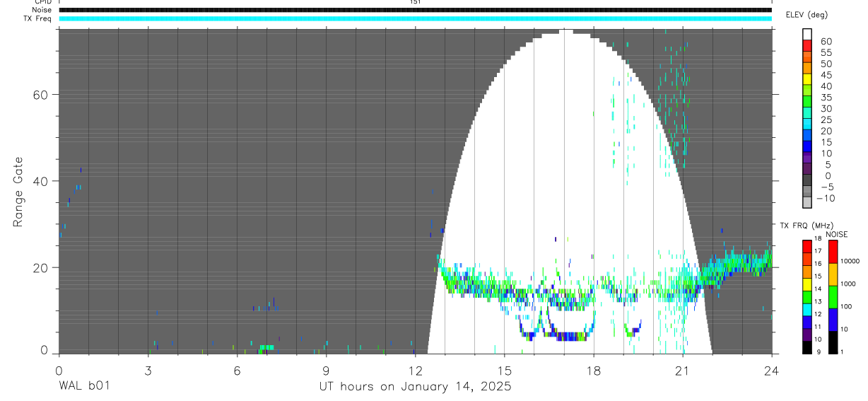Viewport: 868px width, 401px height.
Task: Pick the blue TX FRQ swatch between 11 and 12
Action: [x=807, y=322]
